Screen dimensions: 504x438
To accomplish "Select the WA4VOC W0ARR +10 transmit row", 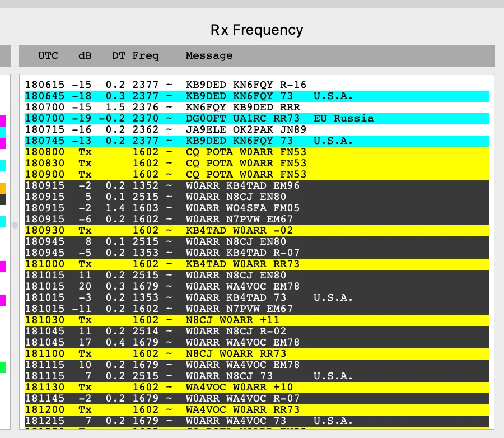I will [x=257, y=388].
